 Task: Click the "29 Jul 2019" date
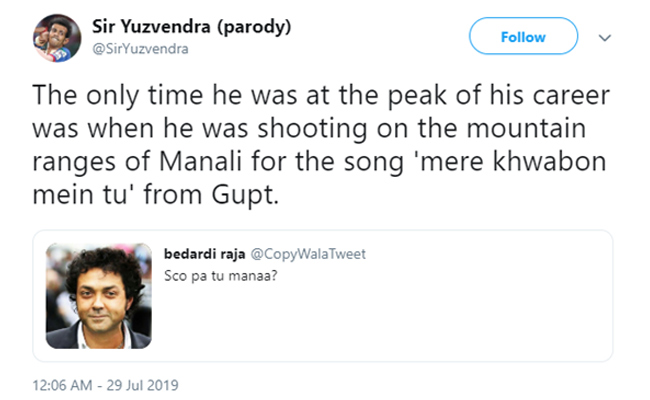coord(142,385)
